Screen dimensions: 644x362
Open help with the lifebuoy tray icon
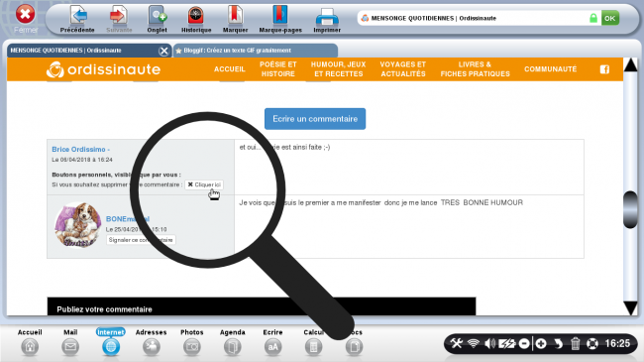(x=592, y=343)
